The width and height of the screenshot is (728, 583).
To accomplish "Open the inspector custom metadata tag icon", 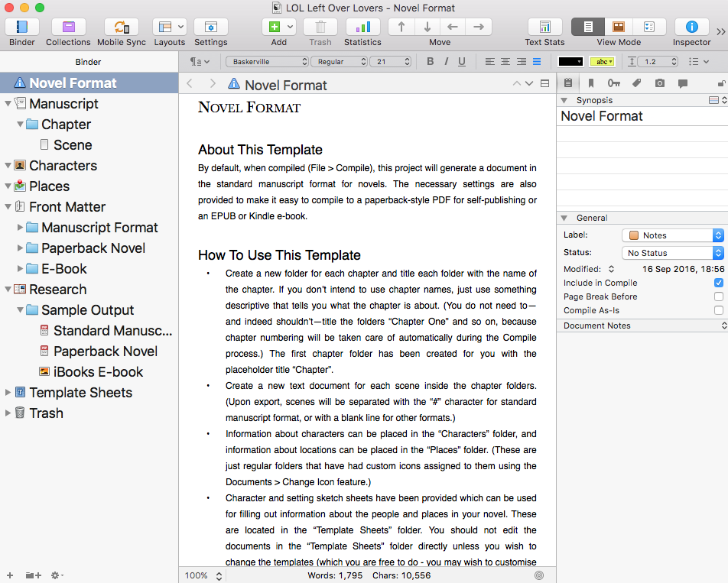I will point(636,83).
